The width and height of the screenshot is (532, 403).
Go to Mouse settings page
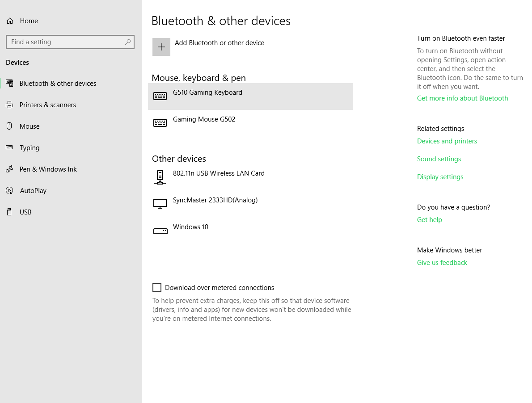click(30, 126)
